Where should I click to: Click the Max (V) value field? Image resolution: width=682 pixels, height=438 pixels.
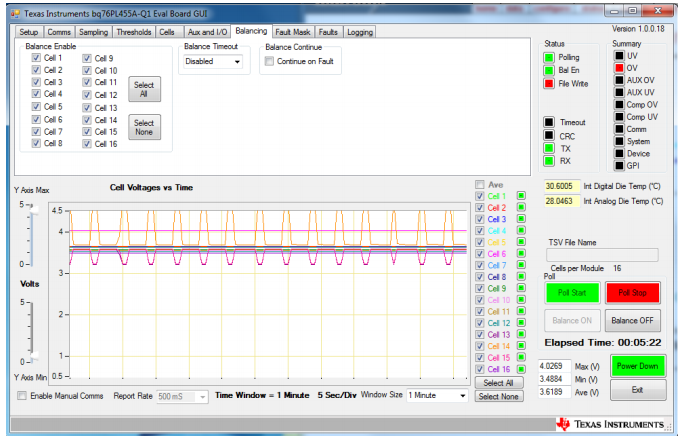(555, 366)
